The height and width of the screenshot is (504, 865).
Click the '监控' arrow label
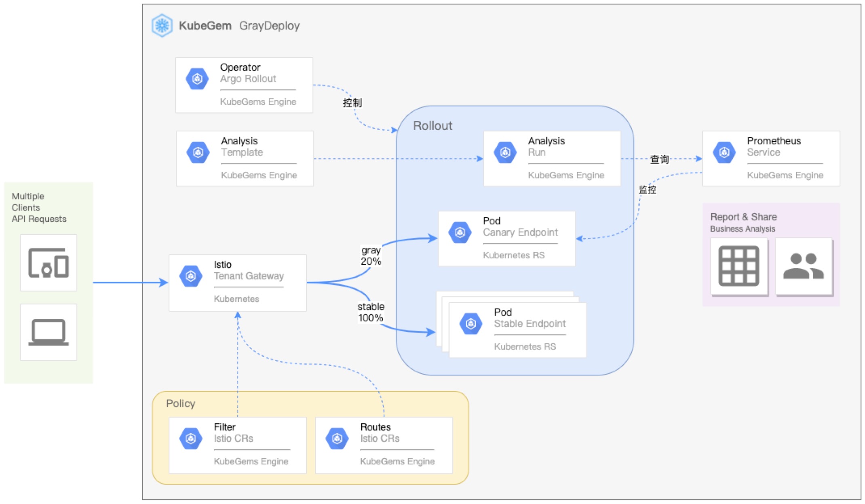click(x=648, y=190)
